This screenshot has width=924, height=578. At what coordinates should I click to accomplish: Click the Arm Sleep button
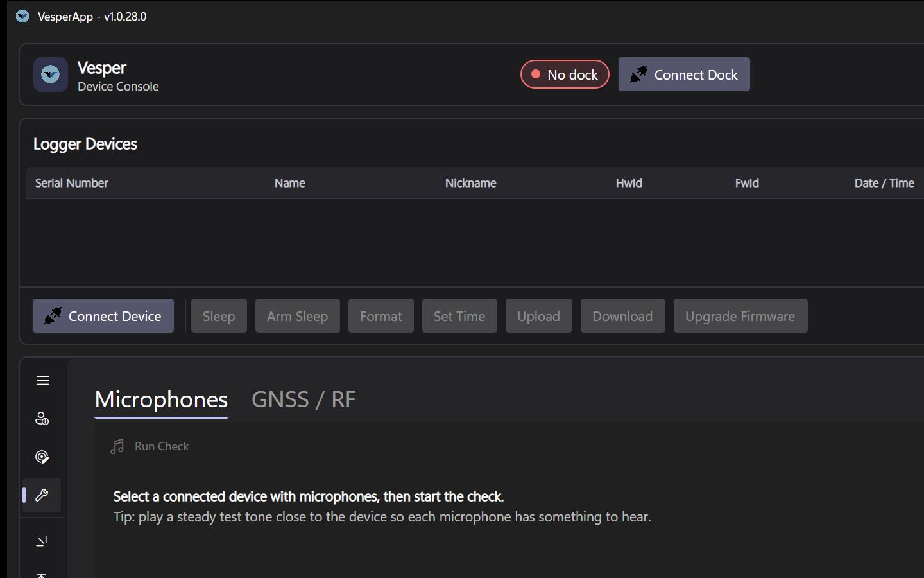[298, 316]
